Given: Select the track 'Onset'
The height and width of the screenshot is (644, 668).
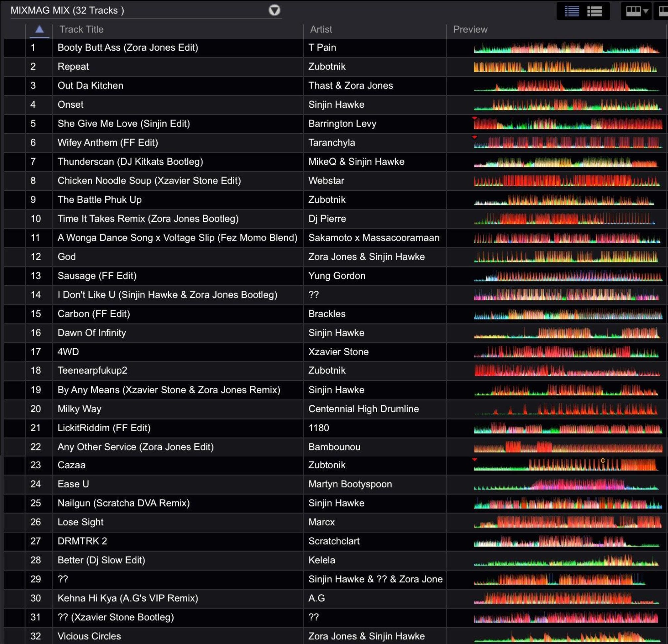Looking at the screenshot, I should coord(71,105).
